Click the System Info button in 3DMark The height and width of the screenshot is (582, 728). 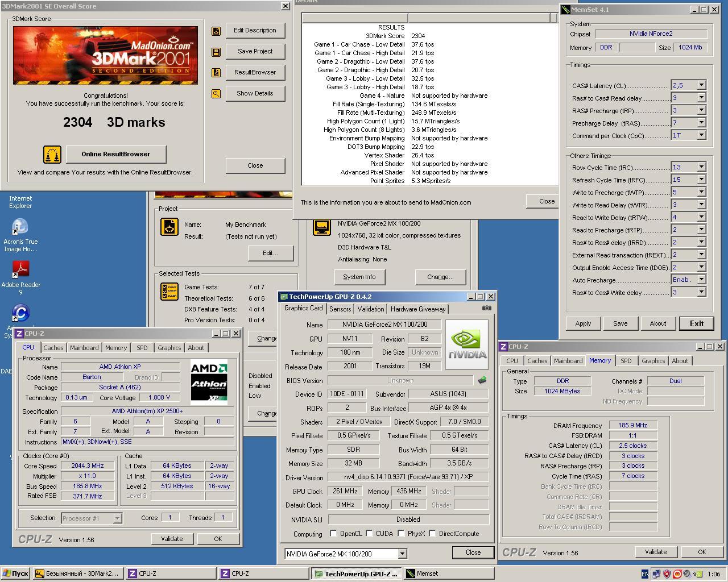[359, 277]
